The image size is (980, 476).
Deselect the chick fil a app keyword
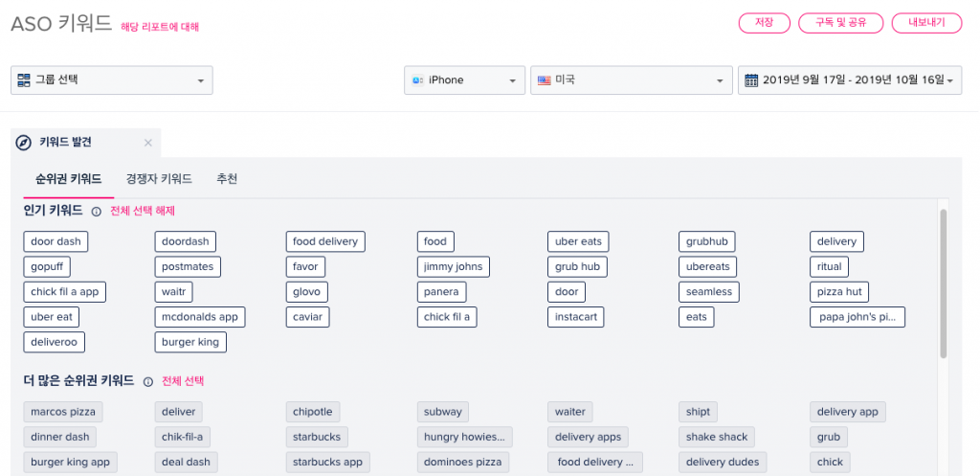(65, 291)
